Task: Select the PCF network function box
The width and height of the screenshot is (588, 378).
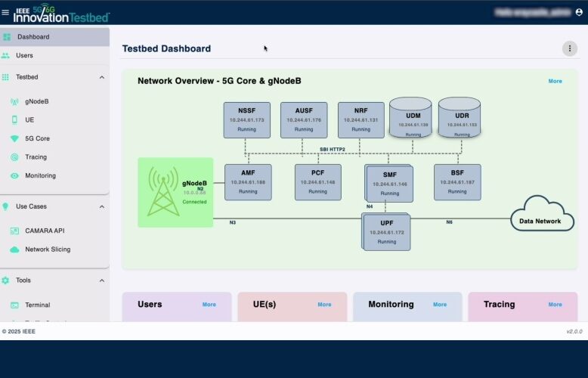Action: click(x=318, y=182)
